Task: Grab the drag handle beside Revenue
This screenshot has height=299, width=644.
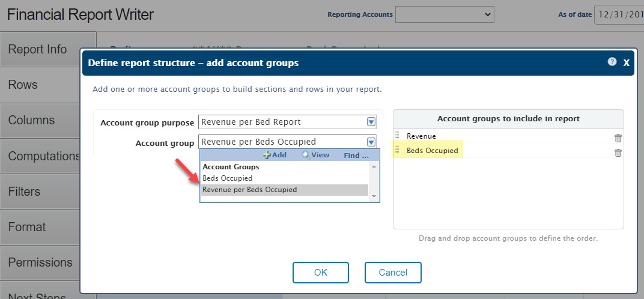Action: [397, 136]
